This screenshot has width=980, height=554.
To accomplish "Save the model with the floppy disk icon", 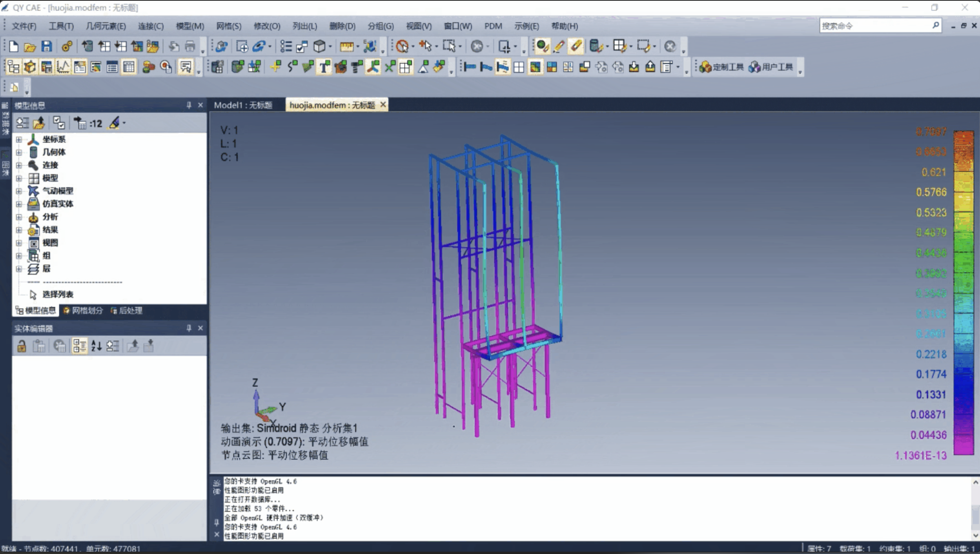I will coord(46,46).
